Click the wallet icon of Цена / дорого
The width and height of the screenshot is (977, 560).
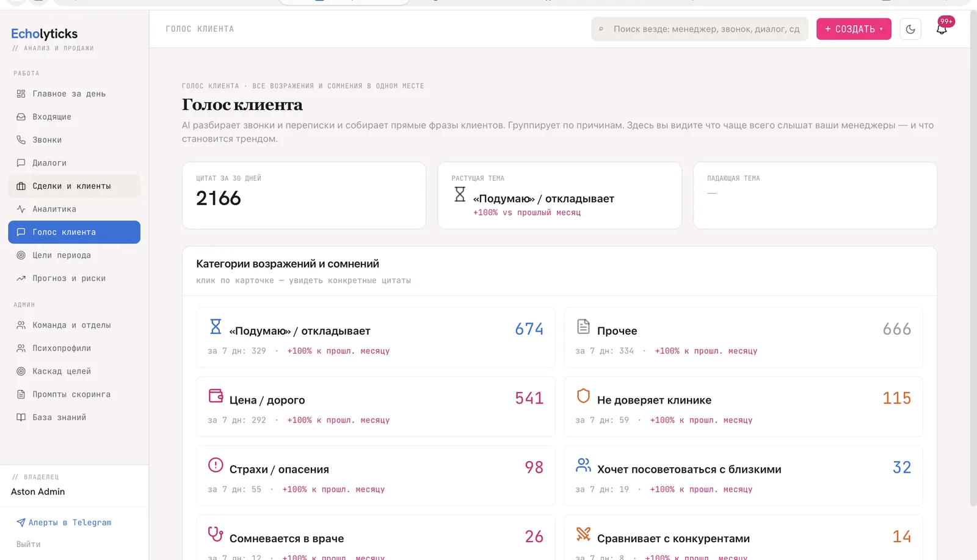coord(216,396)
